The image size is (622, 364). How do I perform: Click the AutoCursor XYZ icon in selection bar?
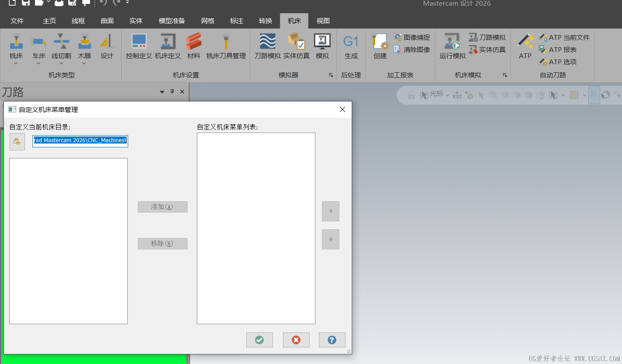457,95
